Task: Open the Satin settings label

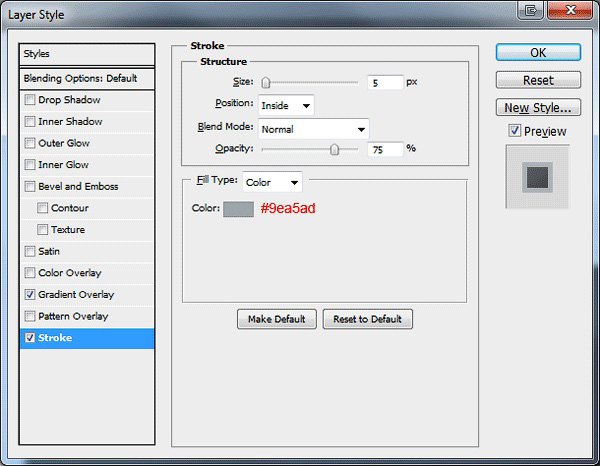Action: 49,251
